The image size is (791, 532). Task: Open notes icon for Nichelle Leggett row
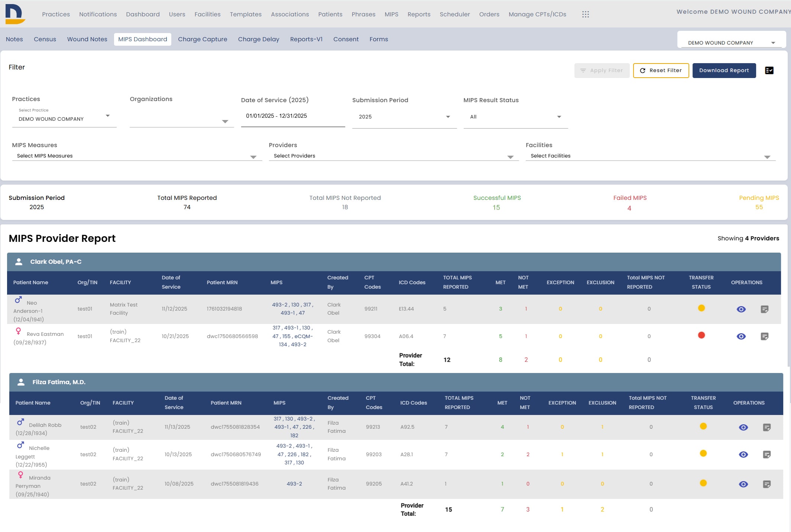click(x=766, y=455)
